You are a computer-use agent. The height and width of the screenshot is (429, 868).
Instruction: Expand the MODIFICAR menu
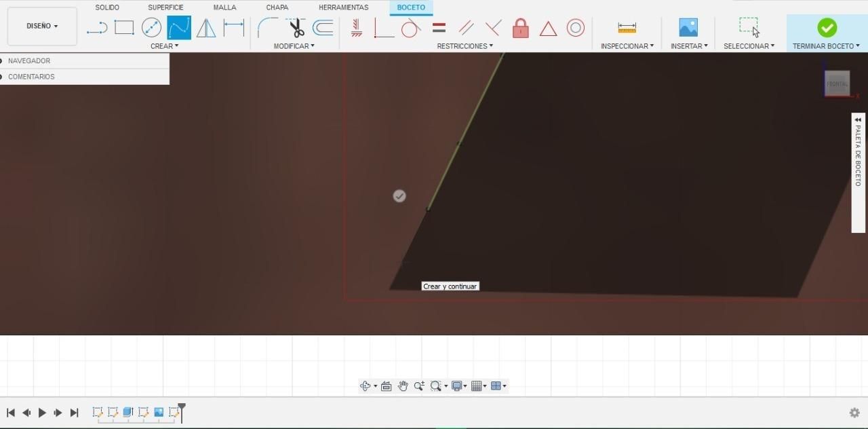294,46
